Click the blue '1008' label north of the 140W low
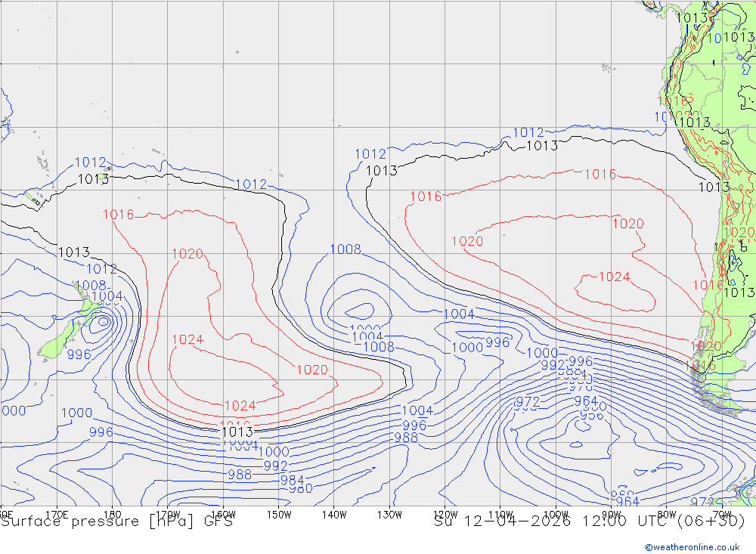 (345, 249)
